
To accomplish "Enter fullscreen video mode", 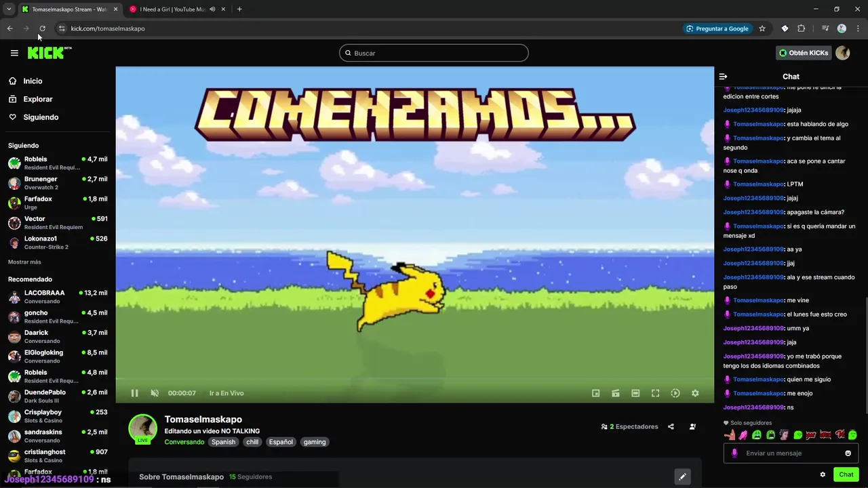I will point(656,393).
